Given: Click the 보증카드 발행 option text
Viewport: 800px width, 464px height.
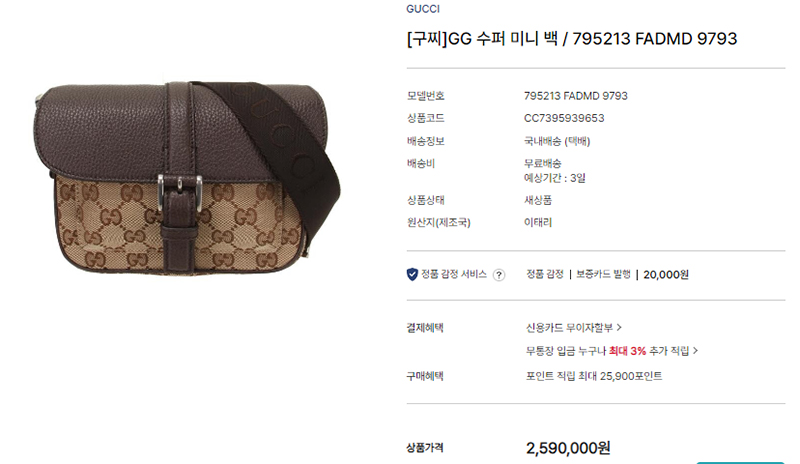Looking at the screenshot, I should (x=603, y=275).
